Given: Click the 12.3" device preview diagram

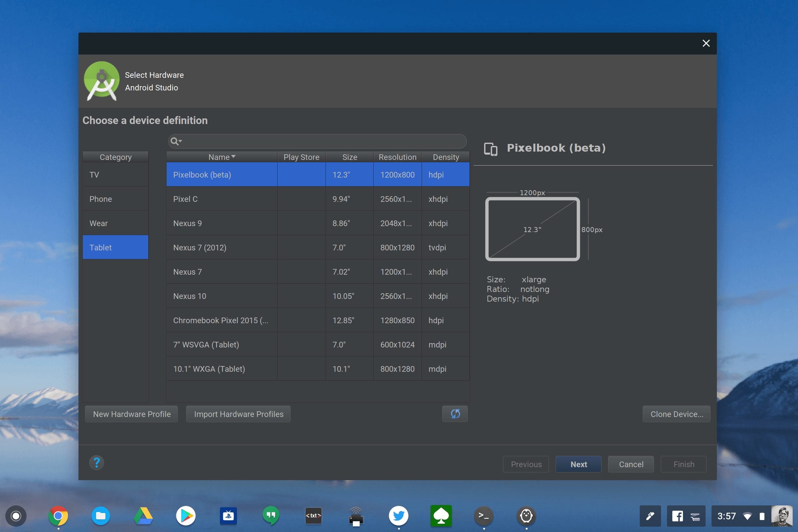Looking at the screenshot, I should click(x=532, y=229).
